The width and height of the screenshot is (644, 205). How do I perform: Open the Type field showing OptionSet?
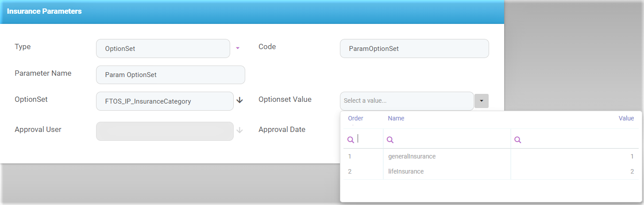163,49
